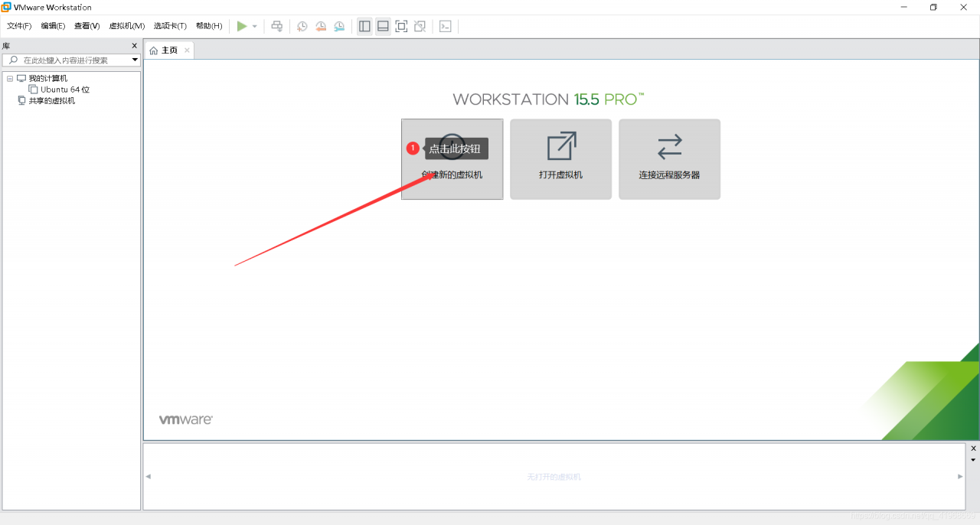Toggle the library sidebar view icon
Image resolution: width=980 pixels, height=525 pixels.
coord(364,26)
